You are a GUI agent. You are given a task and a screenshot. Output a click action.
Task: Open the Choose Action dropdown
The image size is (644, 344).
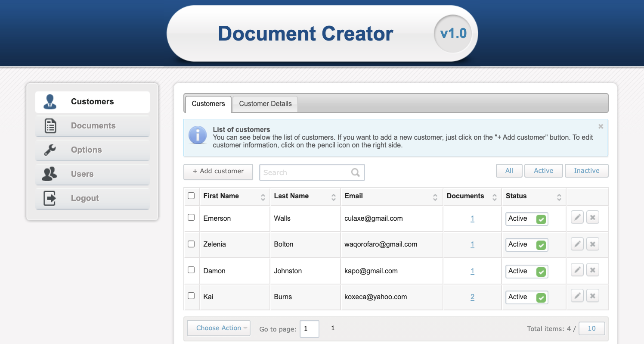click(219, 328)
